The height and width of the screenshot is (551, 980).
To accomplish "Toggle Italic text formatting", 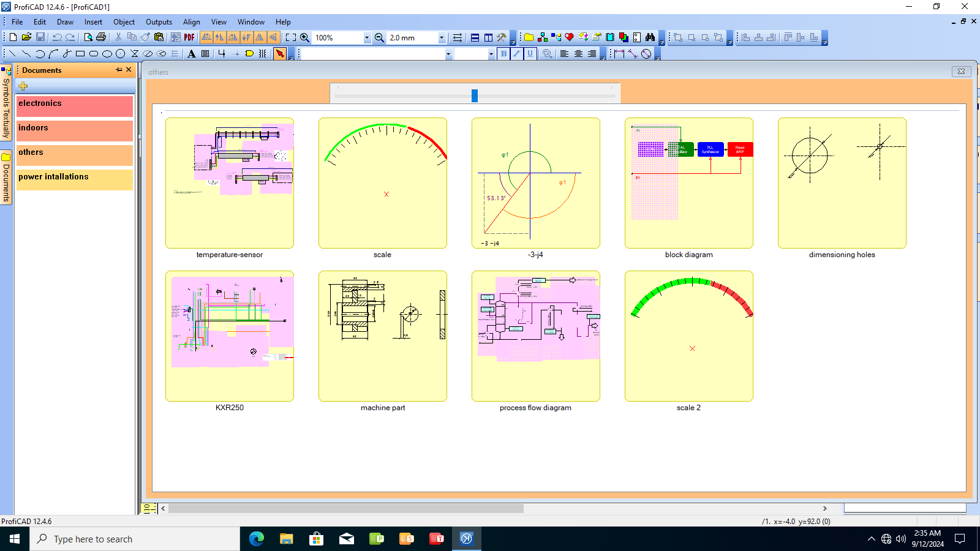I will tap(517, 54).
